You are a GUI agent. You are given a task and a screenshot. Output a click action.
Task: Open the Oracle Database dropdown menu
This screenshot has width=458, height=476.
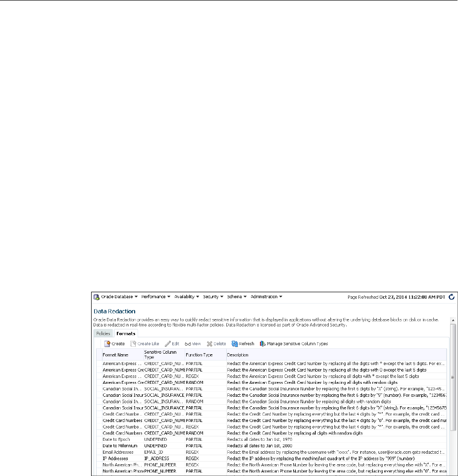click(x=119, y=297)
